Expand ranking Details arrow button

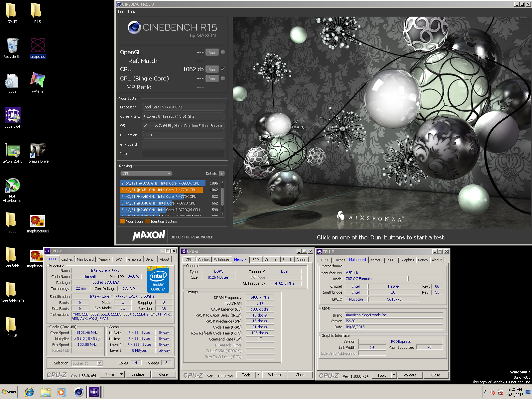coord(222,174)
